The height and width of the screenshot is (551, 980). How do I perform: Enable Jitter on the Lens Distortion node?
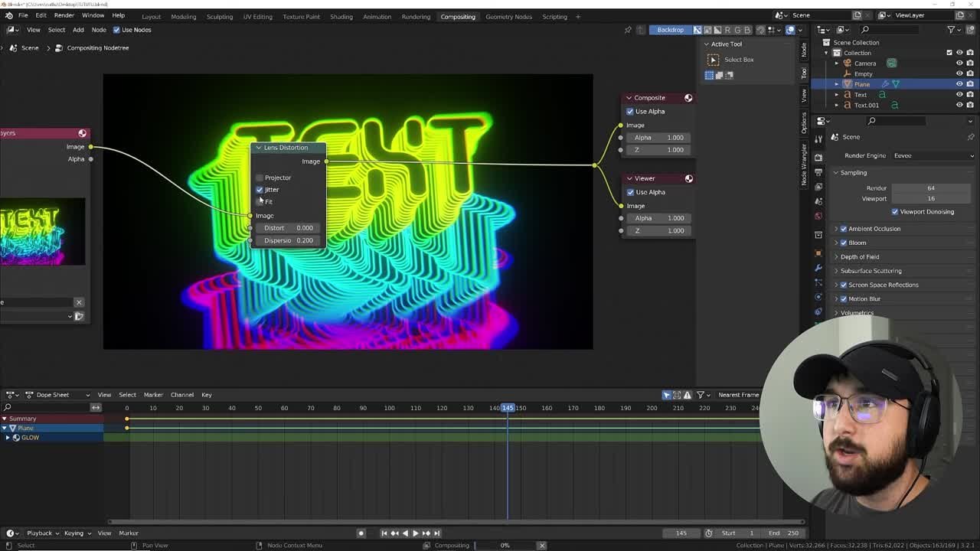coord(260,190)
